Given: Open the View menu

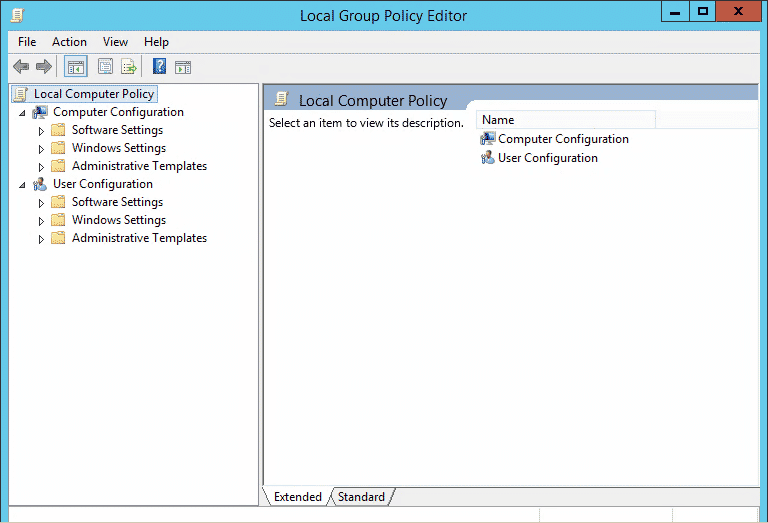Looking at the screenshot, I should pyautogui.click(x=115, y=42).
